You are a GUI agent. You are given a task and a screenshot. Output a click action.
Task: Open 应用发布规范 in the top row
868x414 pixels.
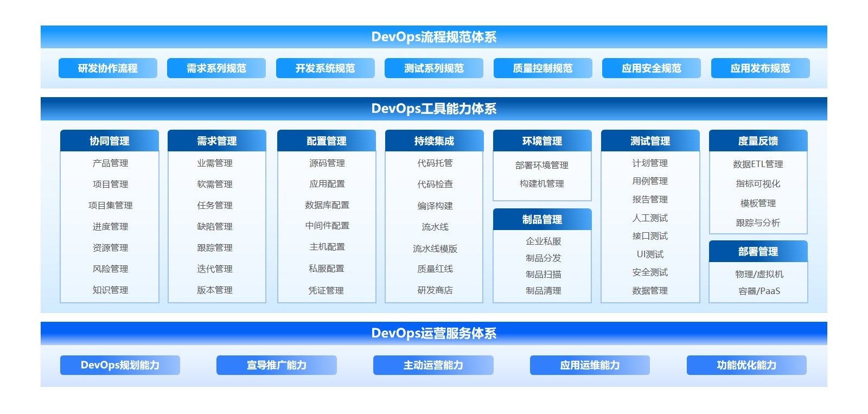[760, 68]
